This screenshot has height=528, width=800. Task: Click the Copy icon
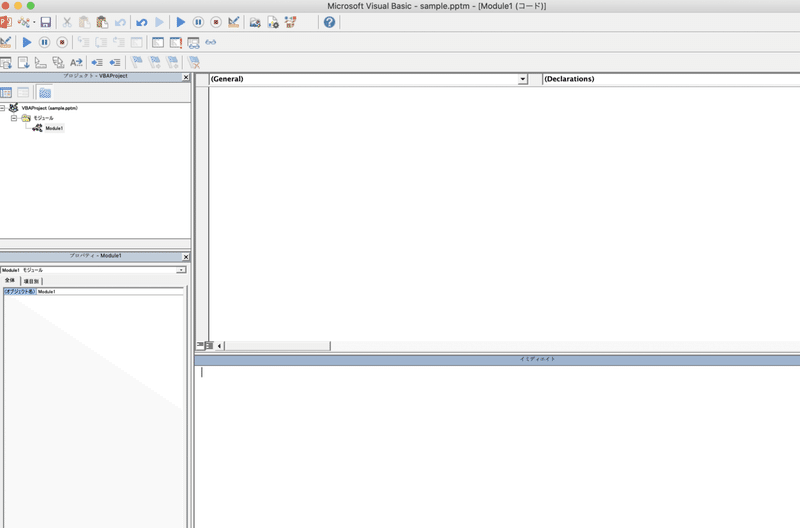[84, 22]
